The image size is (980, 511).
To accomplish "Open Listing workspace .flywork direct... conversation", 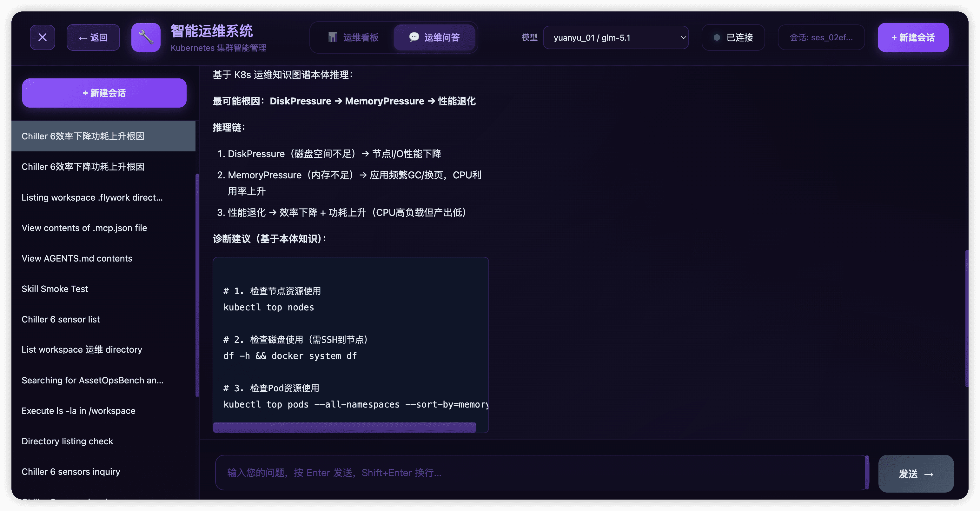I will point(103,197).
